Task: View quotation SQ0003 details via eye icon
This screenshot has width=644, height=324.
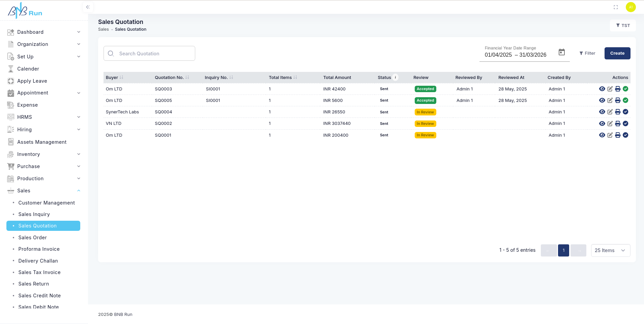Action: coord(602,89)
